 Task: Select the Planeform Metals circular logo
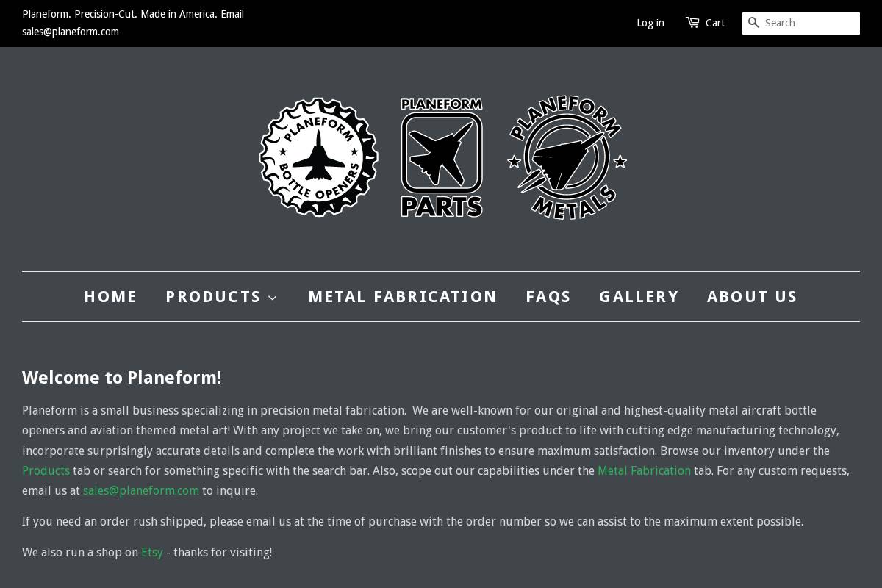[x=566, y=157]
